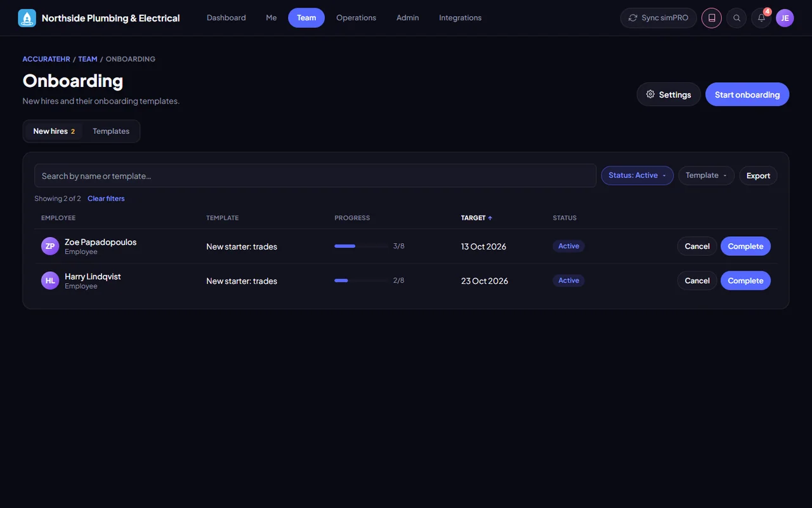The width and height of the screenshot is (812, 508).
Task: Open the Template filter dropdown
Action: tap(706, 176)
